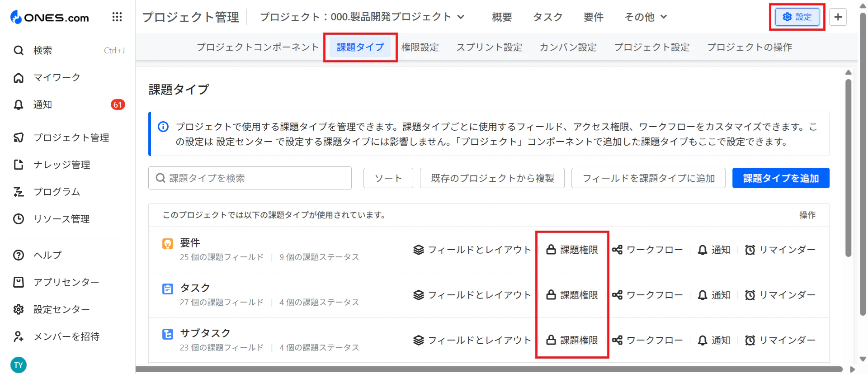The image size is (868, 374).
Task: Click the 課題タイプを追加 button
Action: tap(781, 178)
